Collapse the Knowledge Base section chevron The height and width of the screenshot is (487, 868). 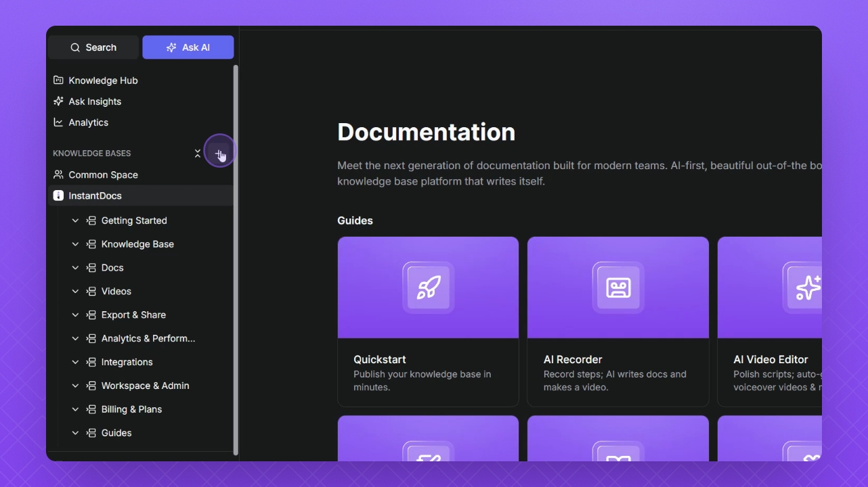coord(75,244)
